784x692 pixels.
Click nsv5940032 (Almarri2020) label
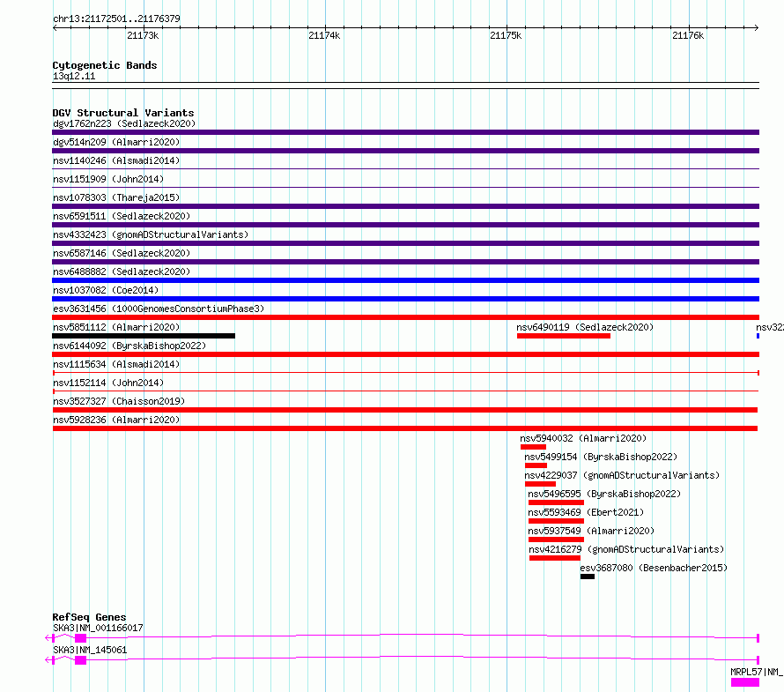click(x=583, y=438)
